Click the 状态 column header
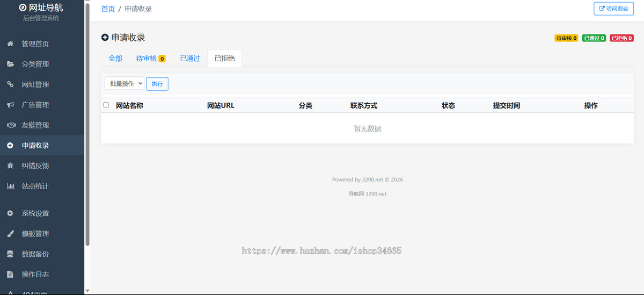 pyautogui.click(x=448, y=105)
